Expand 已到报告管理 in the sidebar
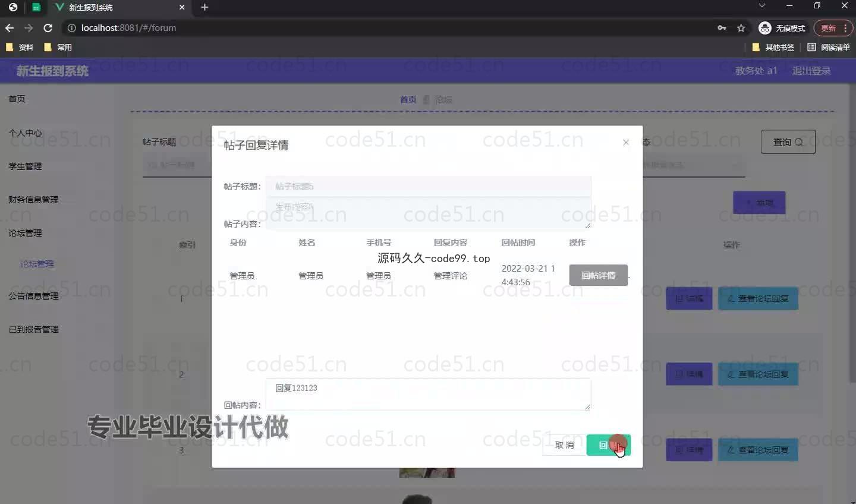The width and height of the screenshot is (856, 504). [33, 329]
